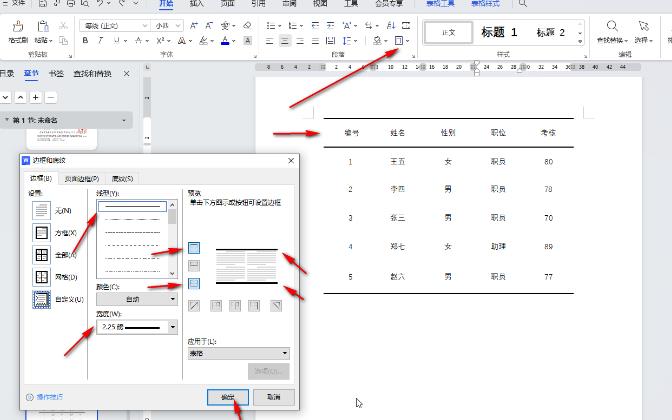
Task: Select the 标题 1 heading style
Action: coord(499,33)
